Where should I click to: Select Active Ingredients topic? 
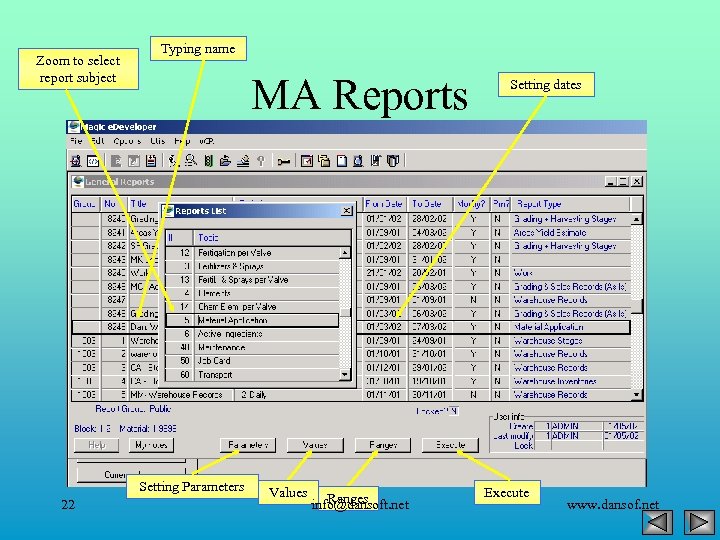click(x=253, y=334)
